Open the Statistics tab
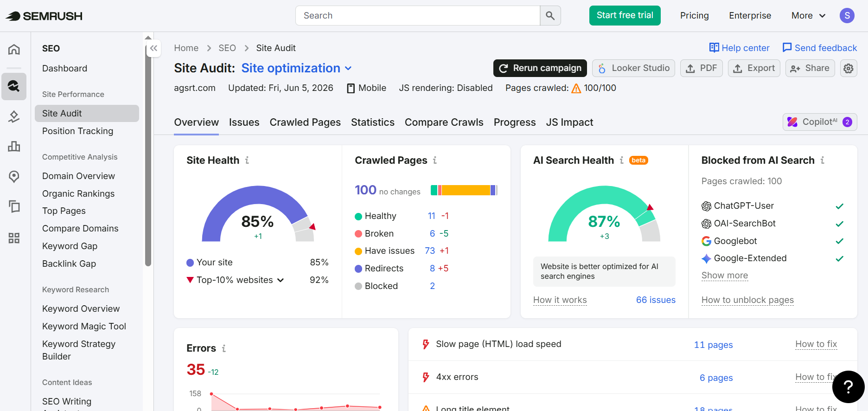The image size is (868, 411). point(373,122)
